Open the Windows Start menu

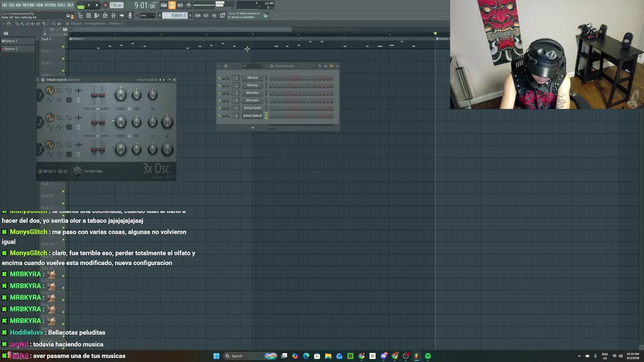click(x=216, y=356)
